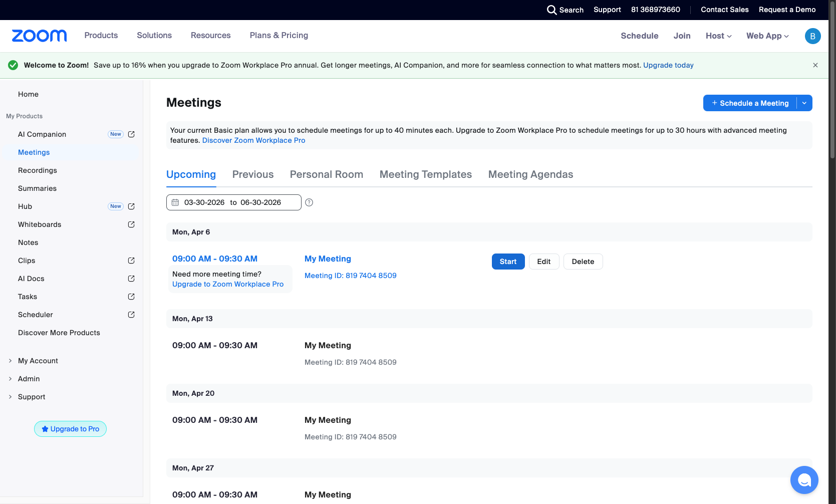Open Tasks external link icon
Viewport: 836px width, 504px height.
(131, 297)
